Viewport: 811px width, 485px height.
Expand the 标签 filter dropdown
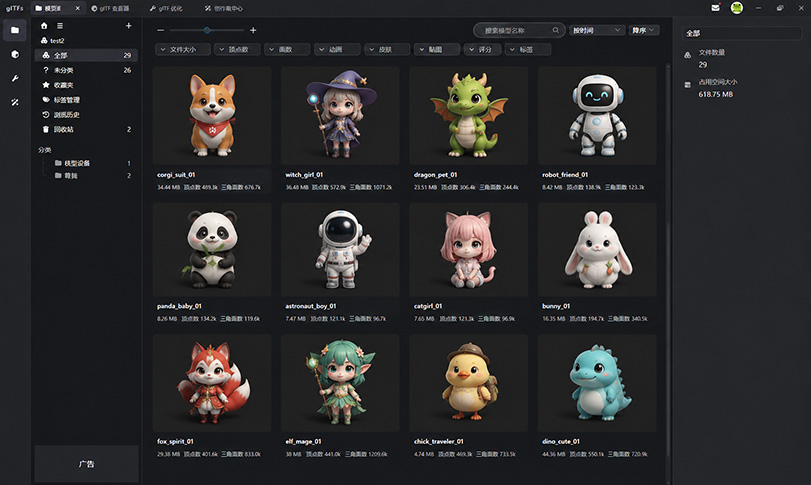click(528, 50)
